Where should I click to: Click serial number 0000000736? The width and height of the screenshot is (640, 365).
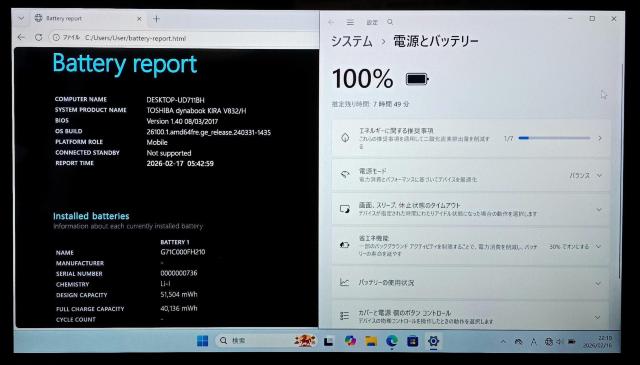(179, 273)
